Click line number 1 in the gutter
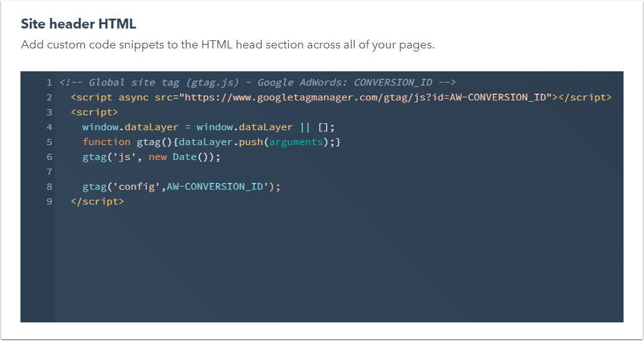The height and width of the screenshot is (341, 644). (x=49, y=82)
